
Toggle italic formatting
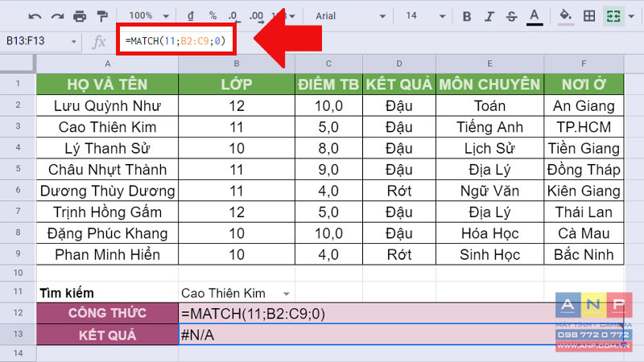489,16
